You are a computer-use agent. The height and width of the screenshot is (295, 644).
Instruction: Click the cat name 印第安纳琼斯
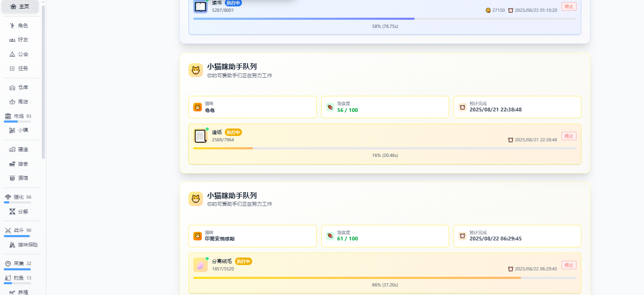tap(220, 239)
